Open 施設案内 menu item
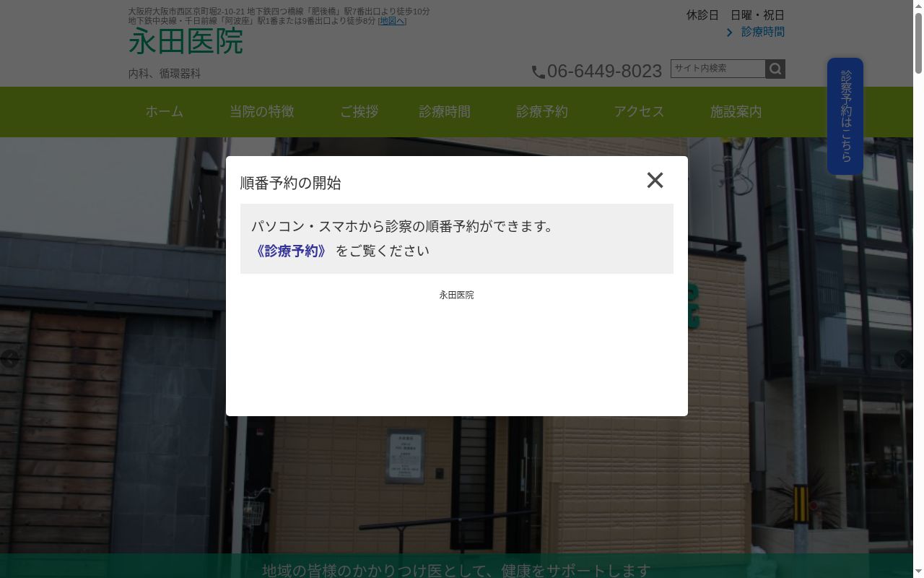The width and height of the screenshot is (924, 578). (736, 112)
